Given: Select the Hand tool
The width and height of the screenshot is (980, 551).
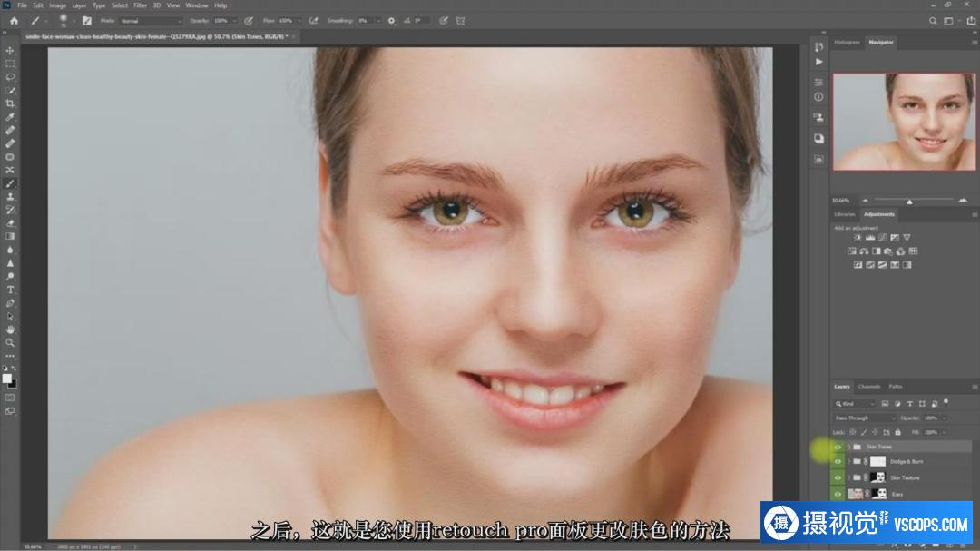Looking at the screenshot, I should [x=10, y=330].
